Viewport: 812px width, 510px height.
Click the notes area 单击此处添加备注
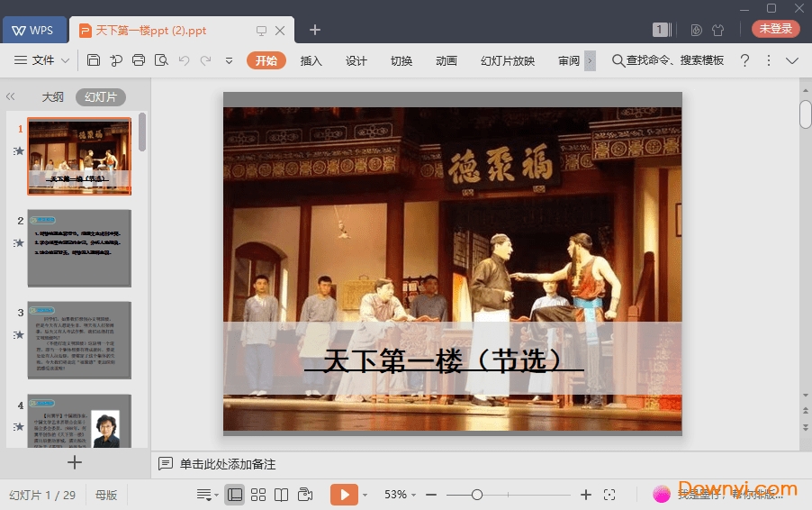tap(228, 464)
